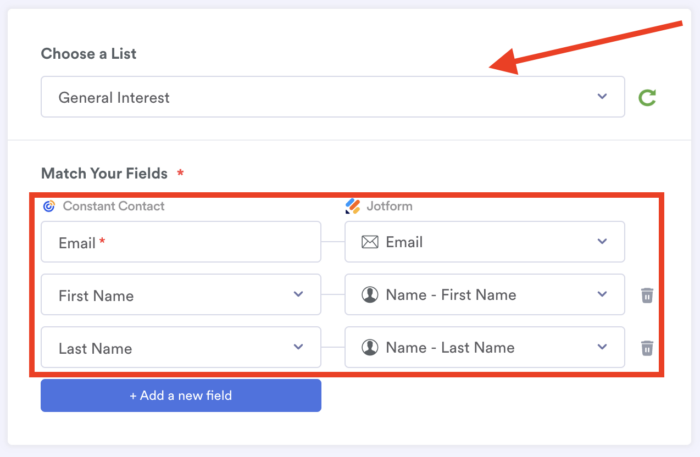Click the Constant Contact logo icon
700x457 pixels.
pyautogui.click(x=49, y=206)
